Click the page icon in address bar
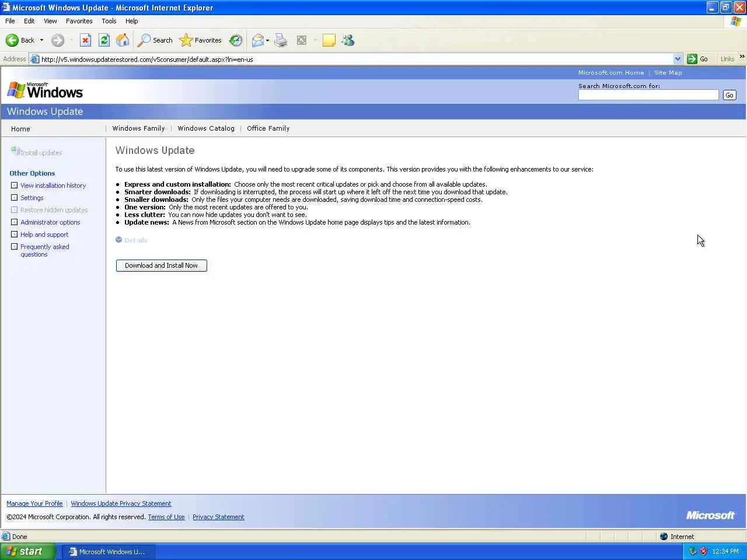747x560 pixels. point(34,59)
